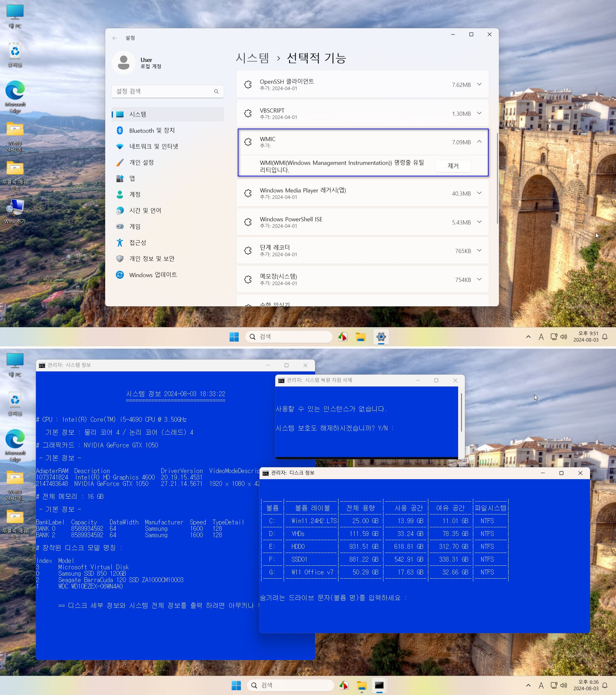Select 휴지통 on upper desktop

(x=15, y=55)
